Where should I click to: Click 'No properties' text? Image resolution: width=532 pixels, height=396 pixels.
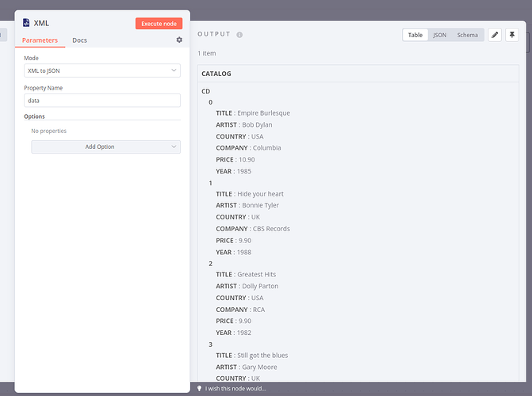pyautogui.click(x=49, y=131)
